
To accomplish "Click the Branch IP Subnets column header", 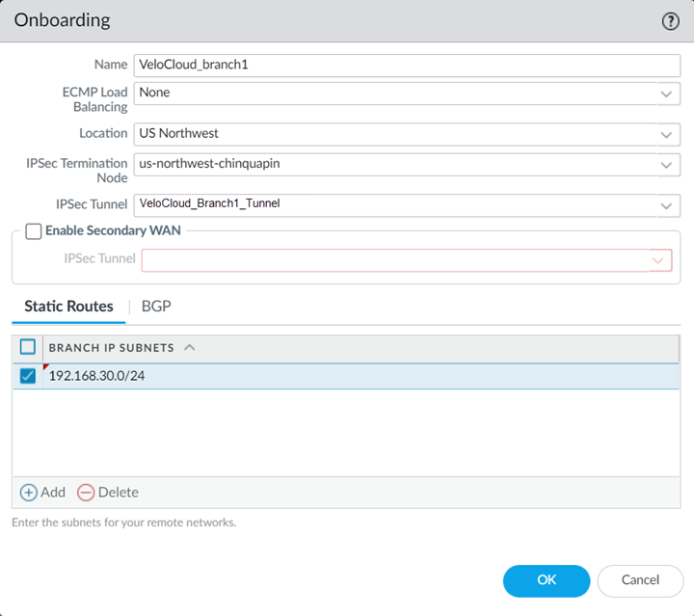I will pyautogui.click(x=111, y=347).
